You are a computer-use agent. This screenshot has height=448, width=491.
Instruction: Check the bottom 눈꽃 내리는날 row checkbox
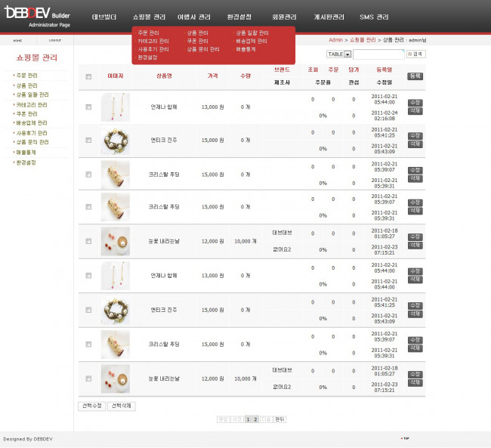(x=88, y=378)
